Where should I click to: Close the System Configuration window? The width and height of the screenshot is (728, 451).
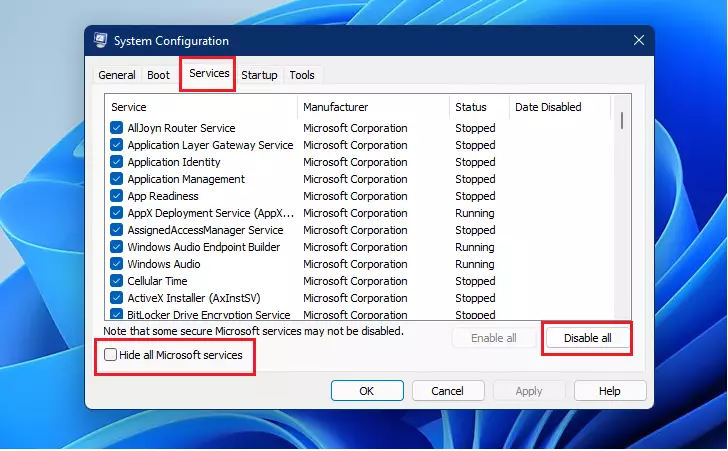pos(639,40)
